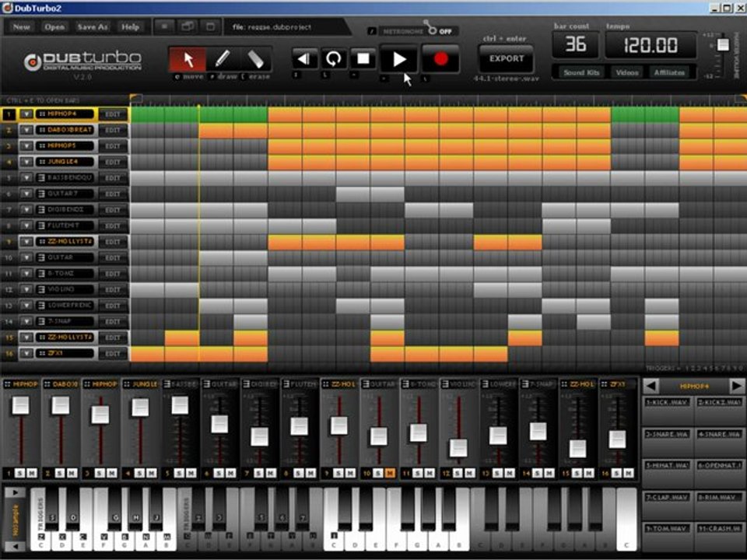747x560 pixels.
Task: Click channel 15 ZZ-HOL fader handle
Action: click(x=577, y=449)
